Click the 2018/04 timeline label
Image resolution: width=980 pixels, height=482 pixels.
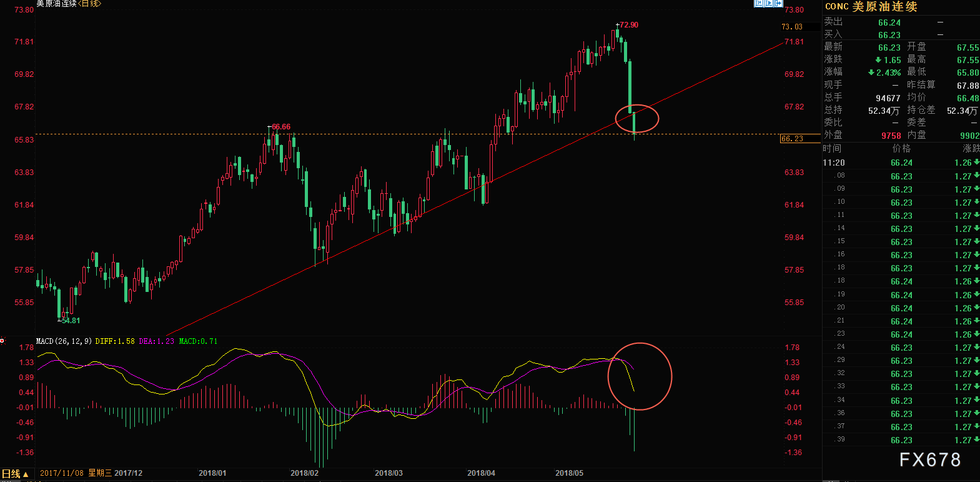[x=481, y=473]
